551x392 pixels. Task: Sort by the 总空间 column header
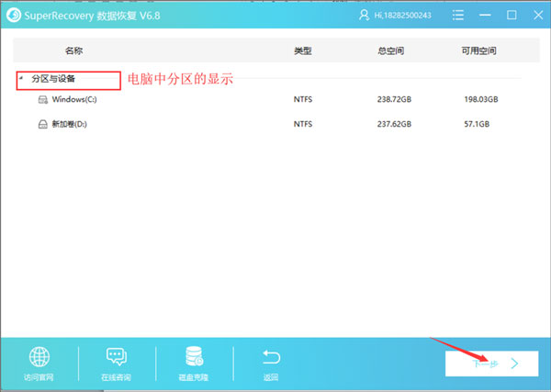click(389, 51)
